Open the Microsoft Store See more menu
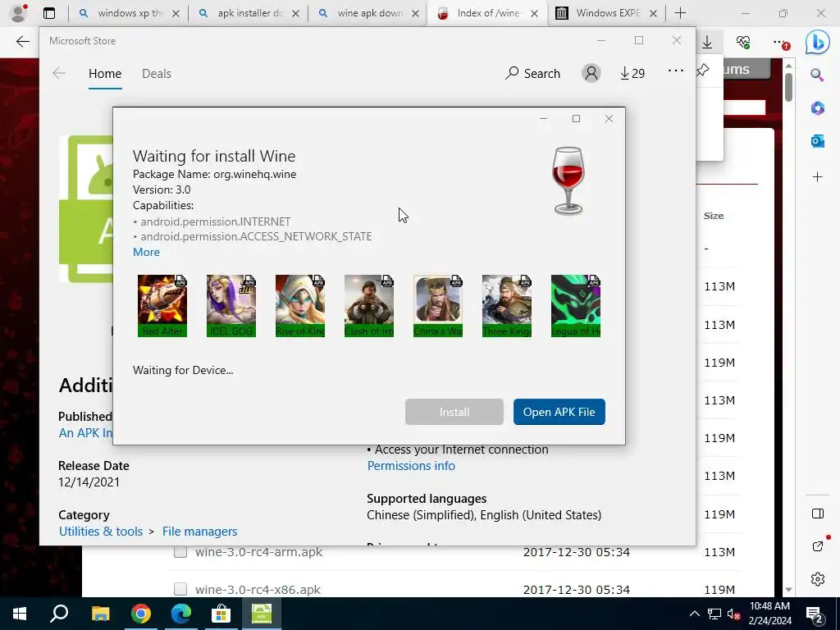The image size is (840, 630). click(676, 71)
